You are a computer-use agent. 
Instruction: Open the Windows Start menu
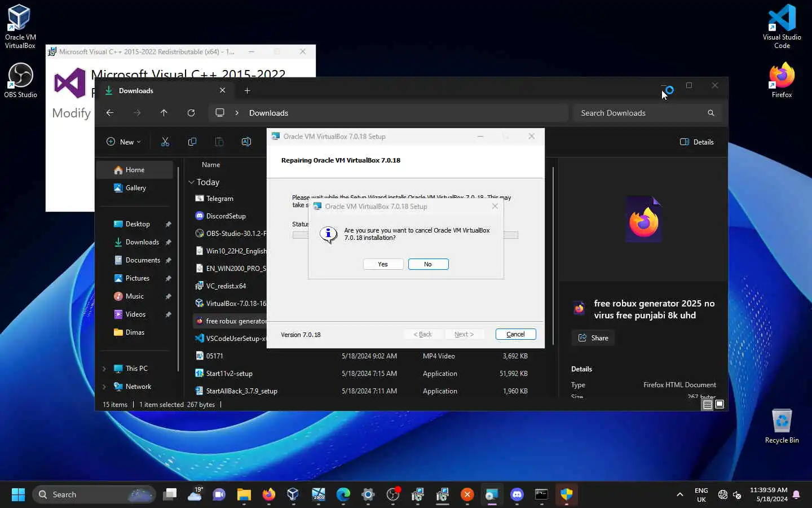point(18,494)
